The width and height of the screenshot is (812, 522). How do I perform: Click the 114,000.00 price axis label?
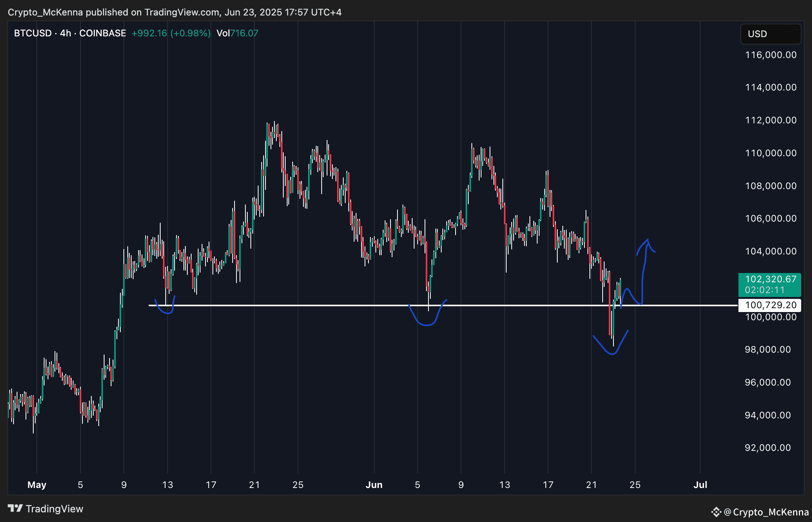tap(771, 87)
